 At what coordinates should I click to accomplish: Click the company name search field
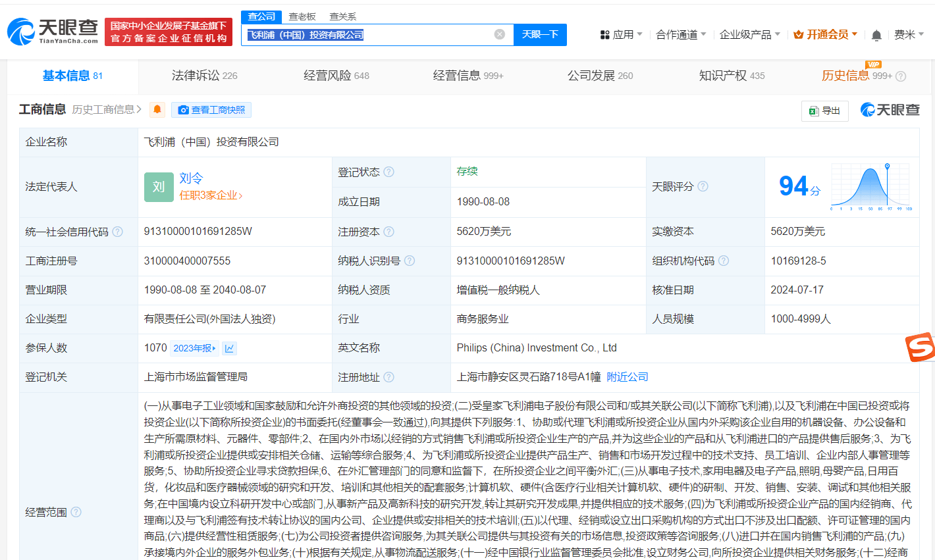click(369, 34)
